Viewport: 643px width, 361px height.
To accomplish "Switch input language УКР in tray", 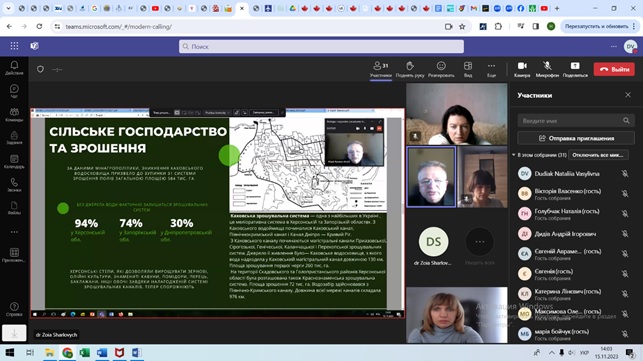I will [x=584, y=352].
